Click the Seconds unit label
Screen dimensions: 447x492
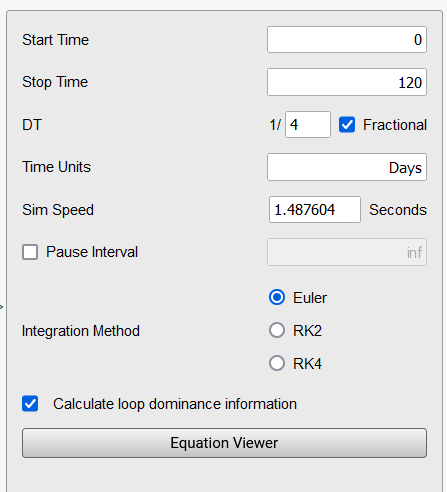pyautogui.click(x=398, y=210)
